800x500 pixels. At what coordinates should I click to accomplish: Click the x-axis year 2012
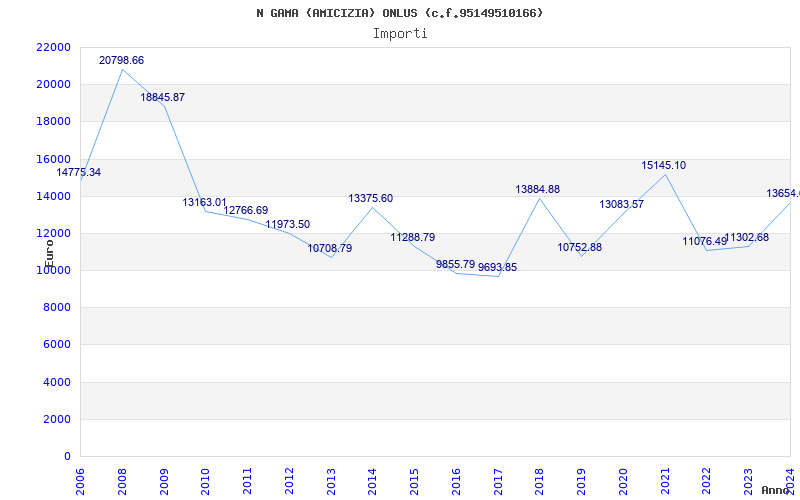pyautogui.click(x=289, y=481)
